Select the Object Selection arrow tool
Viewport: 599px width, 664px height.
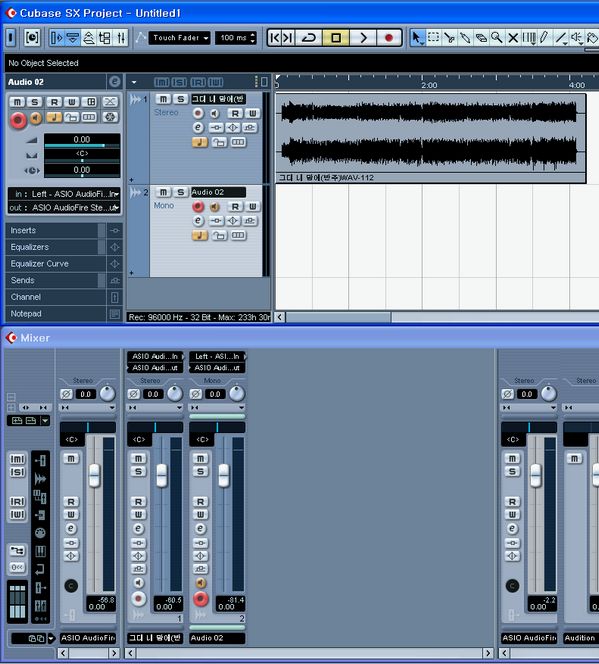pos(417,38)
